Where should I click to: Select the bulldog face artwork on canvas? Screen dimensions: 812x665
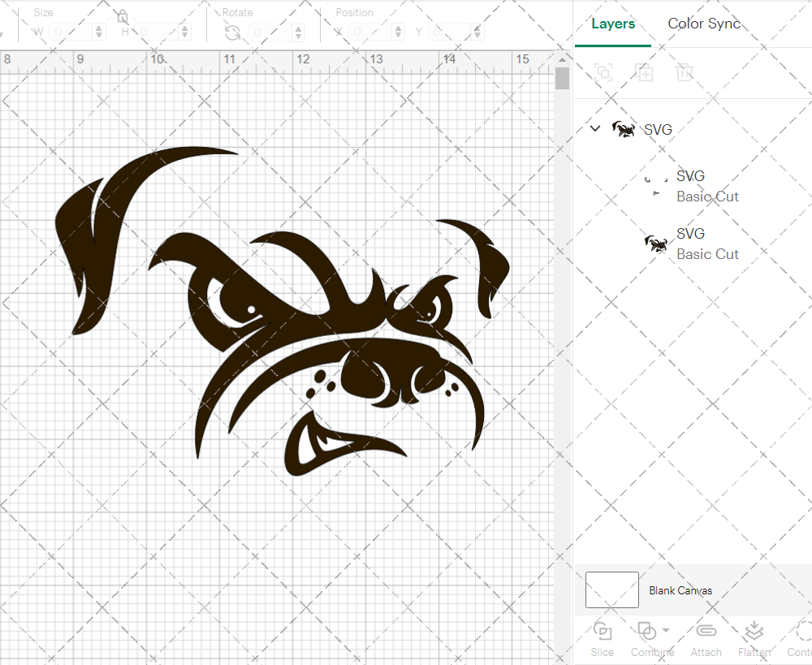tap(283, 311)
